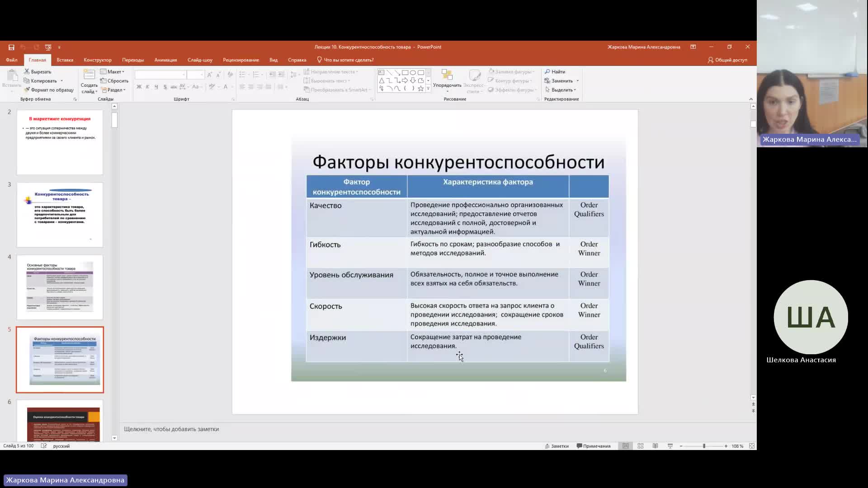Toggle italic (К) formatting
The height and width of the screenshot is (488, 868).
pyautogui.click(x=147, y=87)
